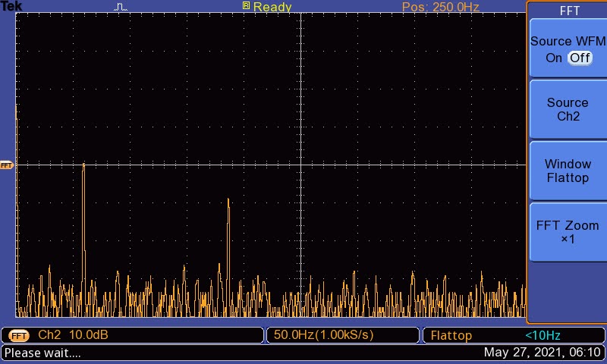607x364 pixels.
Task: Change the Window Flattop setting
Action: [x=568, y=171]
